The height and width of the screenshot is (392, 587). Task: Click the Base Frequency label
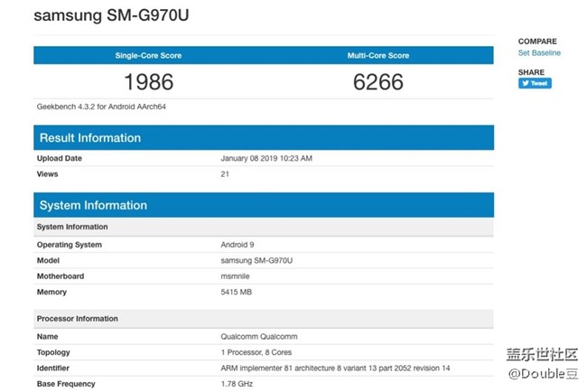click(x=66, y=384)
